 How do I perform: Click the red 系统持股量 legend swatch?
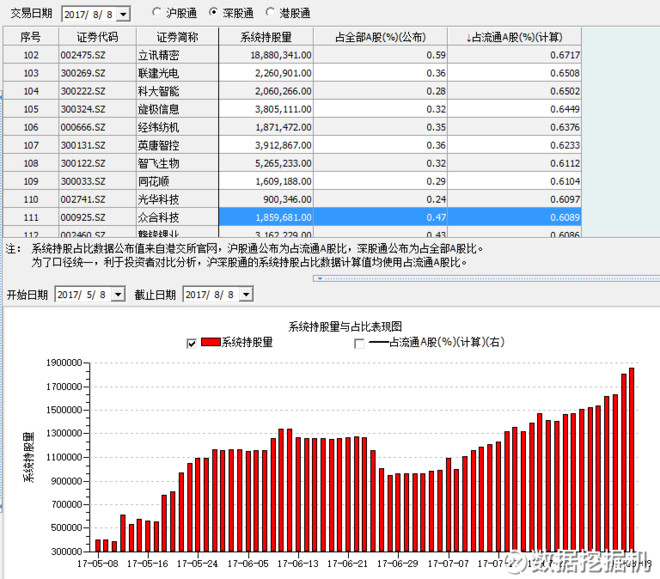(x=210, y=343)
